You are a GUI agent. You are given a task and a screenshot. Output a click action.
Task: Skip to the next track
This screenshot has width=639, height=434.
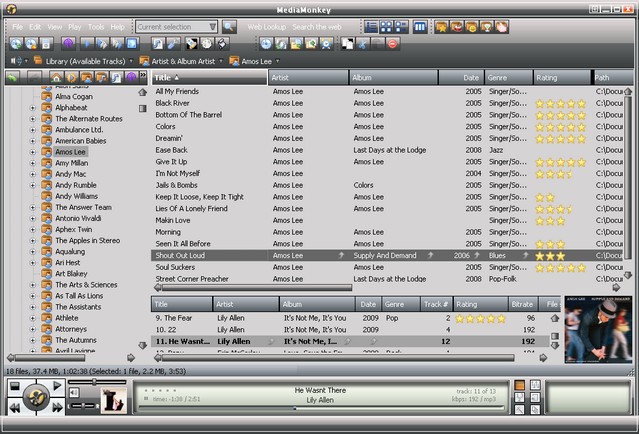pyautogui.click(x=57, y=408)
